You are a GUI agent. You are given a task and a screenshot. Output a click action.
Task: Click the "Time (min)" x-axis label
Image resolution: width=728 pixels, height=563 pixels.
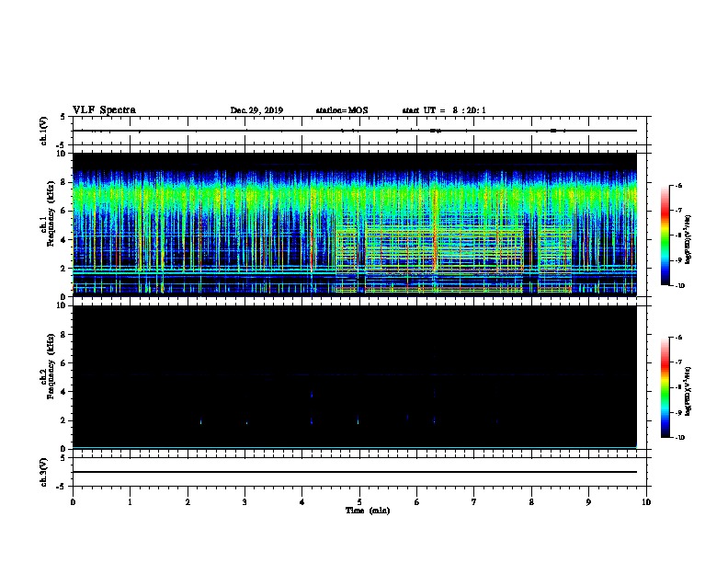tap(368, 511)
